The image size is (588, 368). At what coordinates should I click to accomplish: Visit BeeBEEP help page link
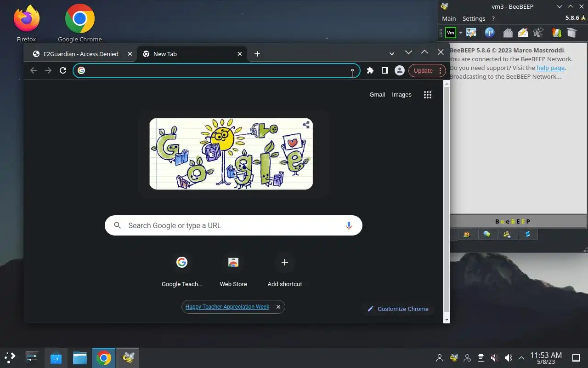[550, 68]
